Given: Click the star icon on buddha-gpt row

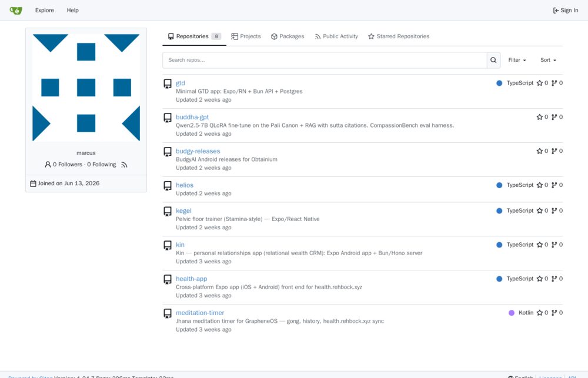Looking at the screenshot, I should [540, 117].
